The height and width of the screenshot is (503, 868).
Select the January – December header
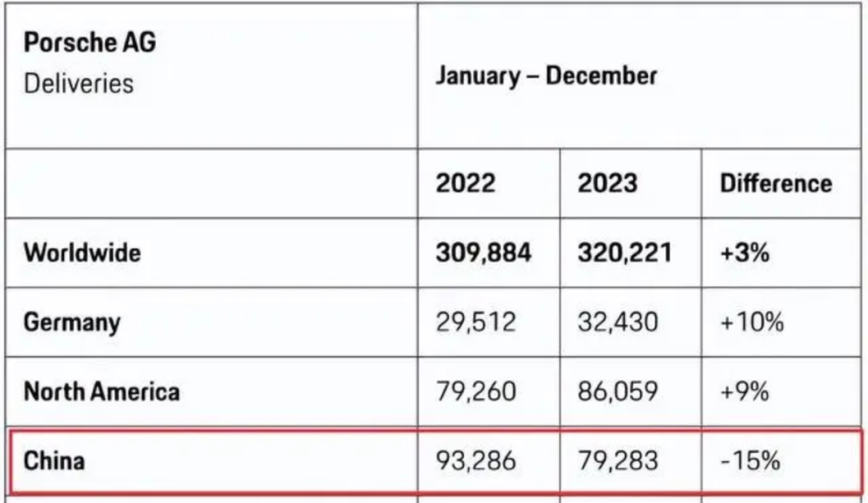click(x=547, y=76)
